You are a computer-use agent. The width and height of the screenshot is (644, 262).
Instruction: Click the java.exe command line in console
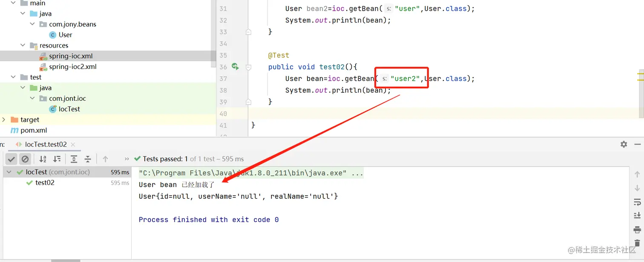point(251,173)
